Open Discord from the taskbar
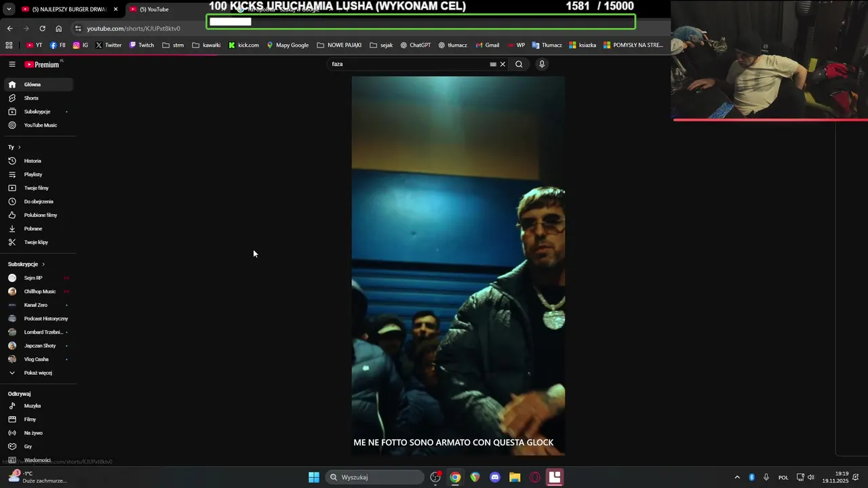Screen dimensions: 868x488 coord(495,477)
